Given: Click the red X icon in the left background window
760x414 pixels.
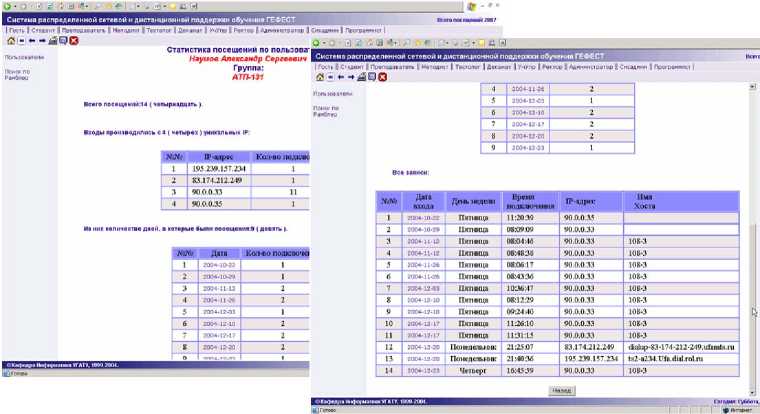Looking at the screenshot, I should pyautogui.click(x=74, y=41).
